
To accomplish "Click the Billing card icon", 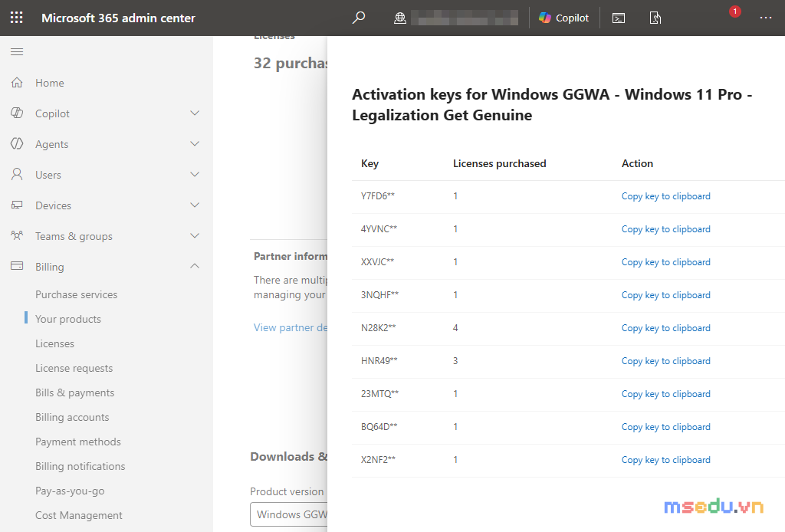I will (x=17, y=266).
